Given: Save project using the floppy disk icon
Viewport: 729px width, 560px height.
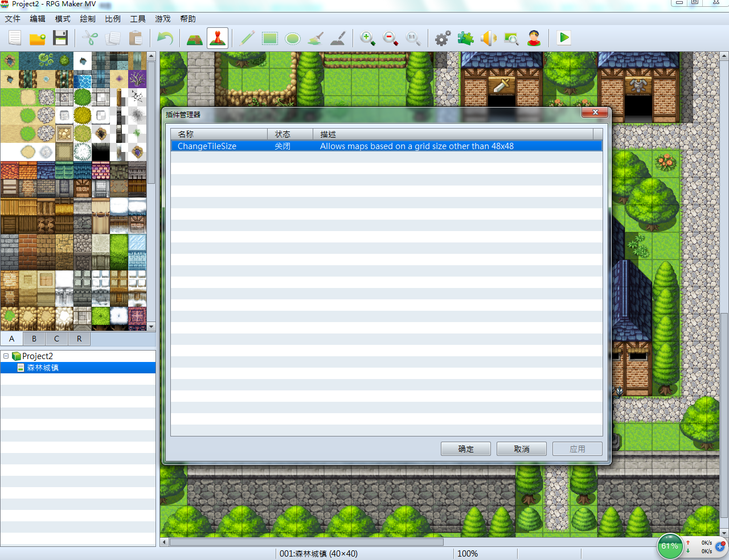Looking at the screenshot, I should (60, 38).
